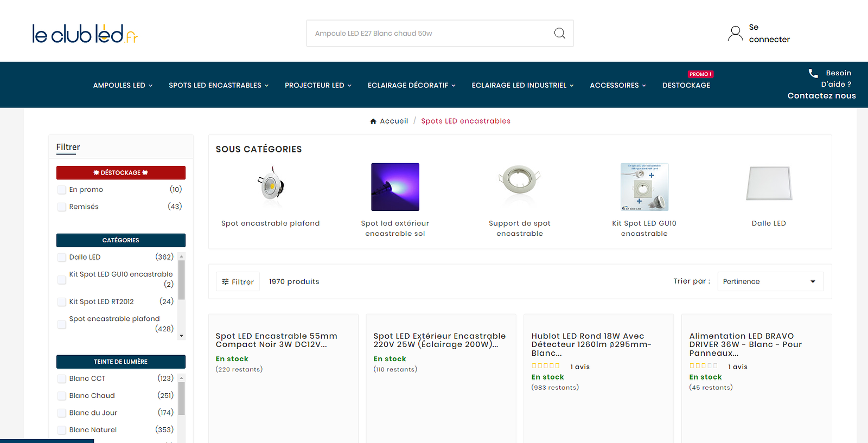Click the PROMO badge above Destockage
The height and width of the screenshot is (443, 868).
tap(700, 74)
